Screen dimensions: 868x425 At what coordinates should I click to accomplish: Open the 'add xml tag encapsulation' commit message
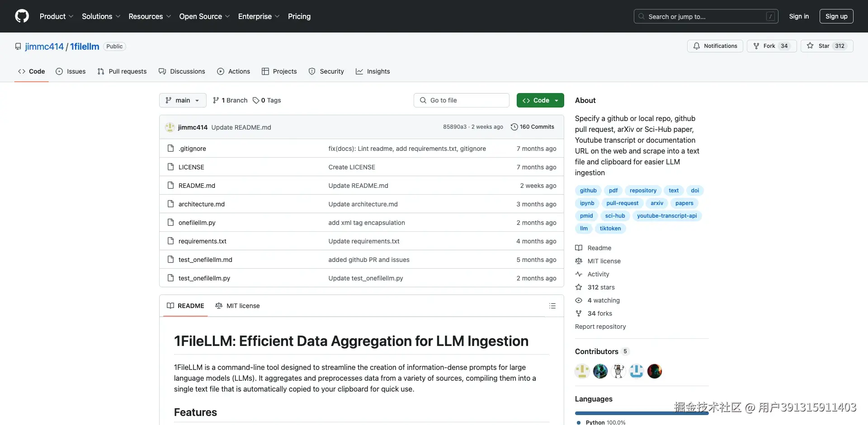[367, 223]
